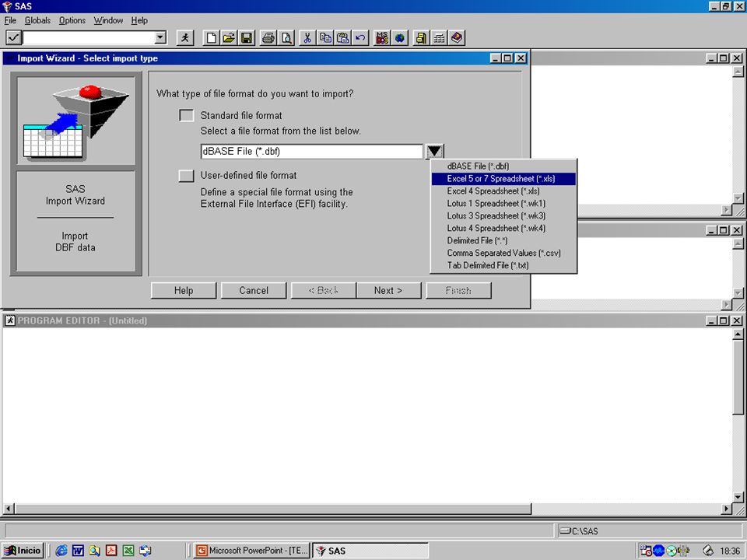Click the SAS taskbar button
Screen dimensions: 747x560
tap(370, 551)
